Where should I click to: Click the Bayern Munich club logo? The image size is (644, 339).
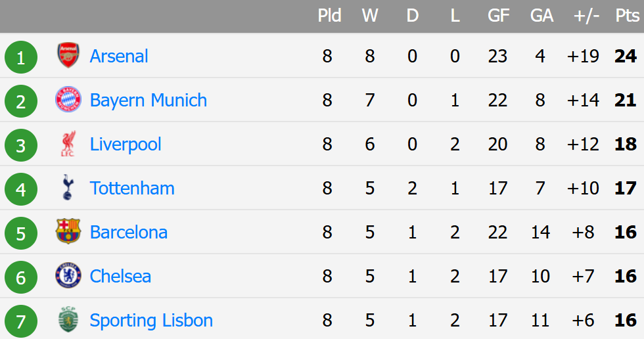tap(68, 99)
